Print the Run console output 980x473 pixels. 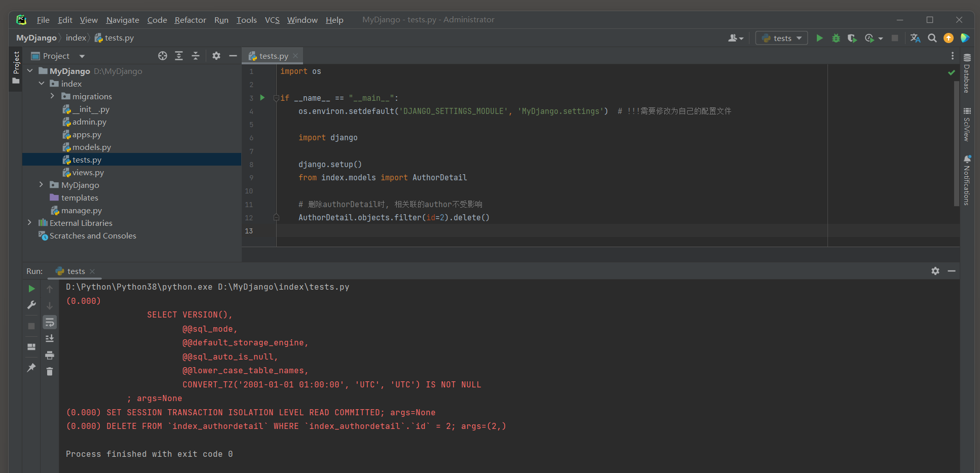(50, 355)
